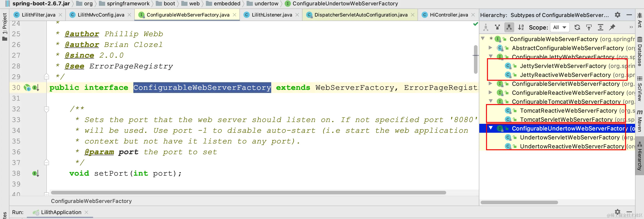The height and width of the screenshot is (219, 644).
Task: Click the Hierarchy panel horizontal scrollbar
Action: pyautogui.click(x=519, y=202)
